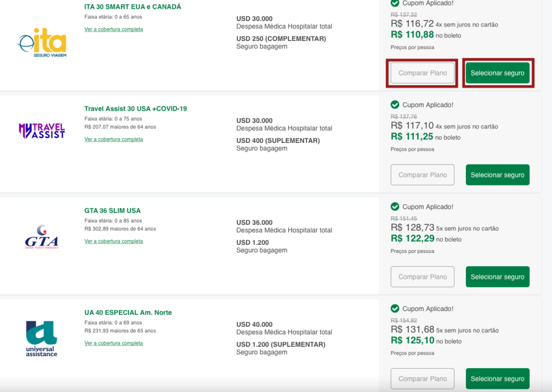Click the My Travel Assist logo
Screen dimensions: 552x392
point(42,130)
